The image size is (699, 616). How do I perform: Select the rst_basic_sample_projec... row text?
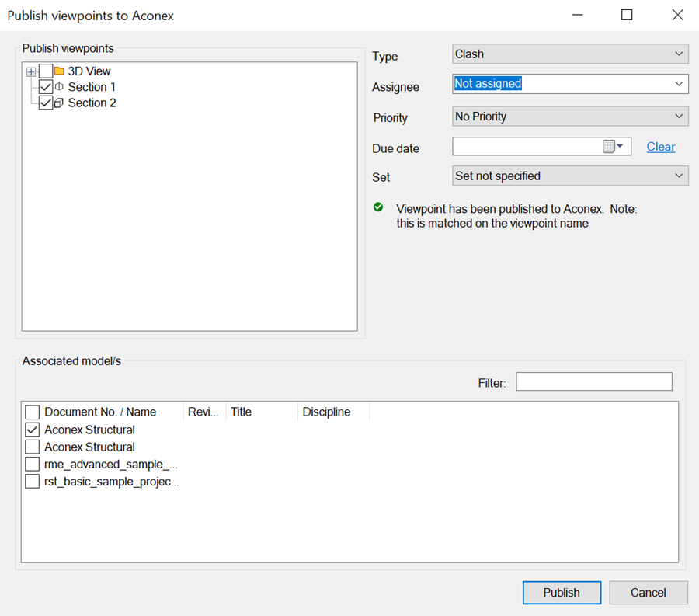pos(111,482)
